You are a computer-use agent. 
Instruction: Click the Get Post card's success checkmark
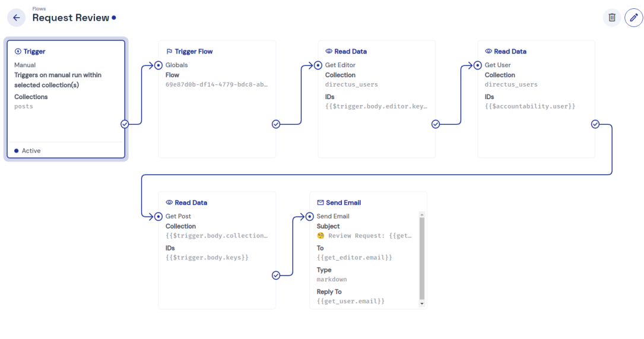[276, 275]
